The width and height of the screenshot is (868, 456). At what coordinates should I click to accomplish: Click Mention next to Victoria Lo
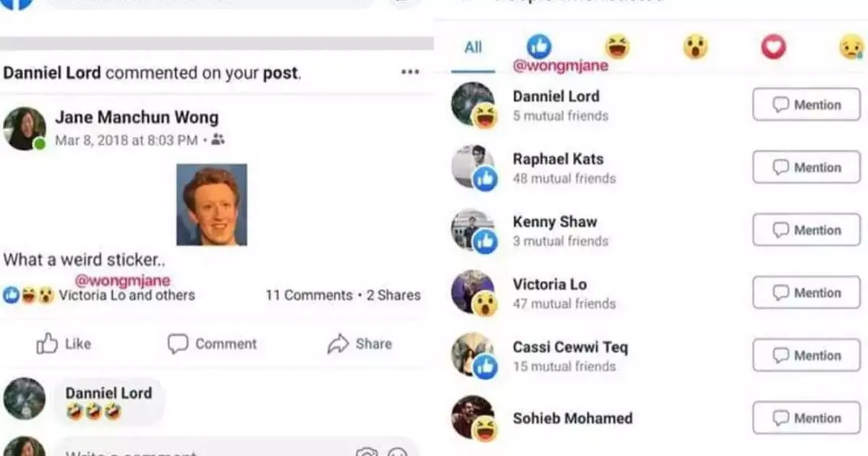[807, 292]
